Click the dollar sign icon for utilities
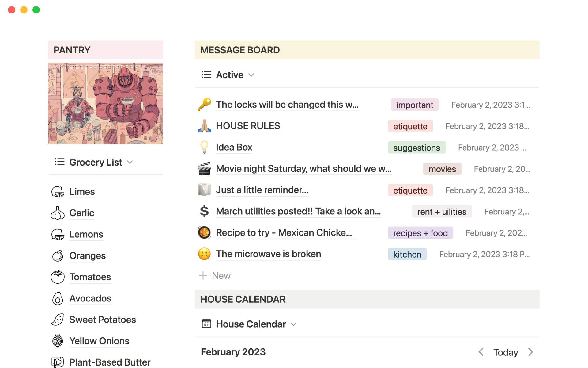Image resolution: width=588 pixels, height=368 pixels. point(204,211)
